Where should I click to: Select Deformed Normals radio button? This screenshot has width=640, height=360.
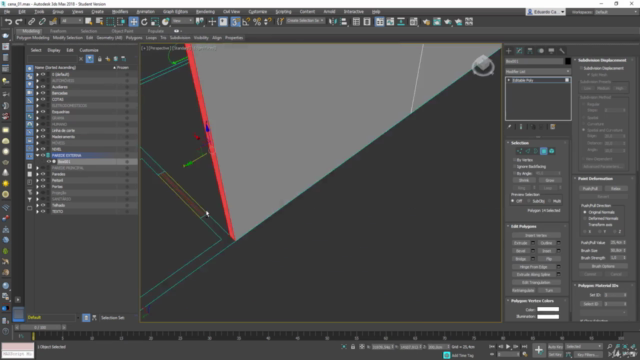pos(585,218)
